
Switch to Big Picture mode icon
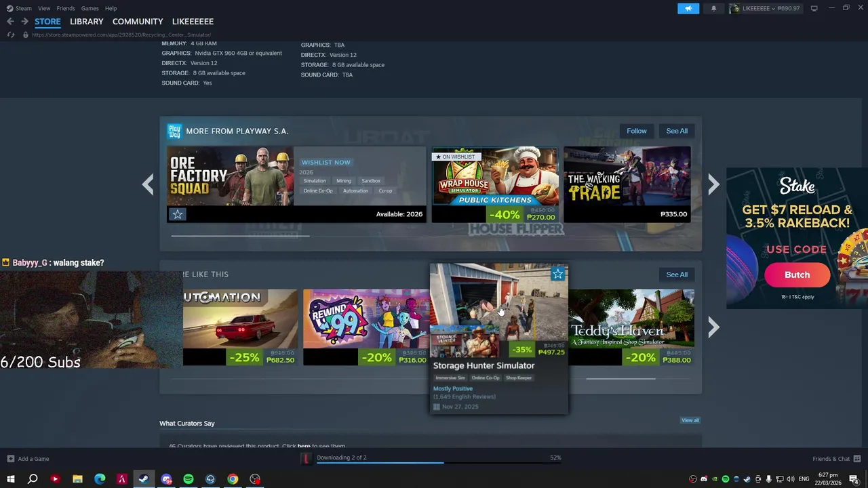coord(814,8)
